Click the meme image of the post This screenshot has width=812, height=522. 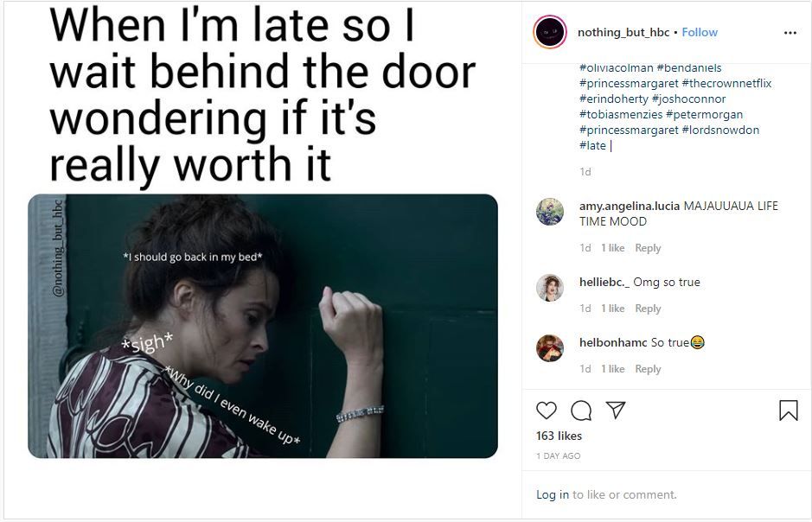tap(263, 326)
